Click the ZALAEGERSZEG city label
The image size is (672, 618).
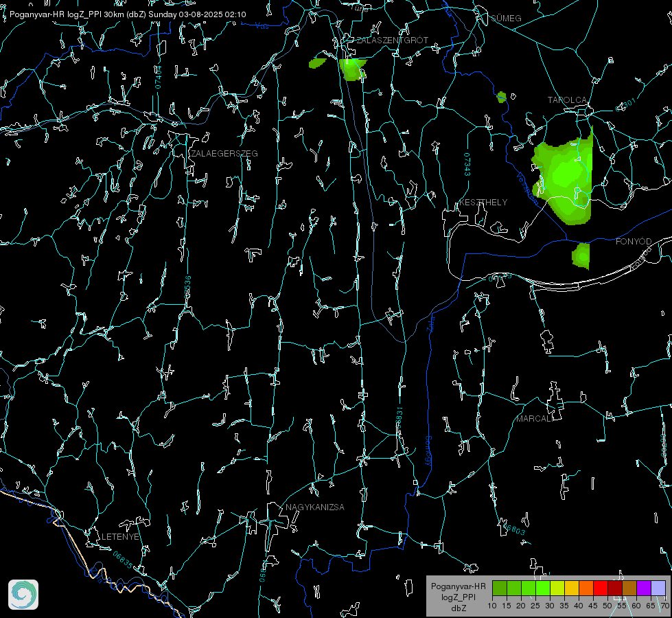(x=224, y=154)
